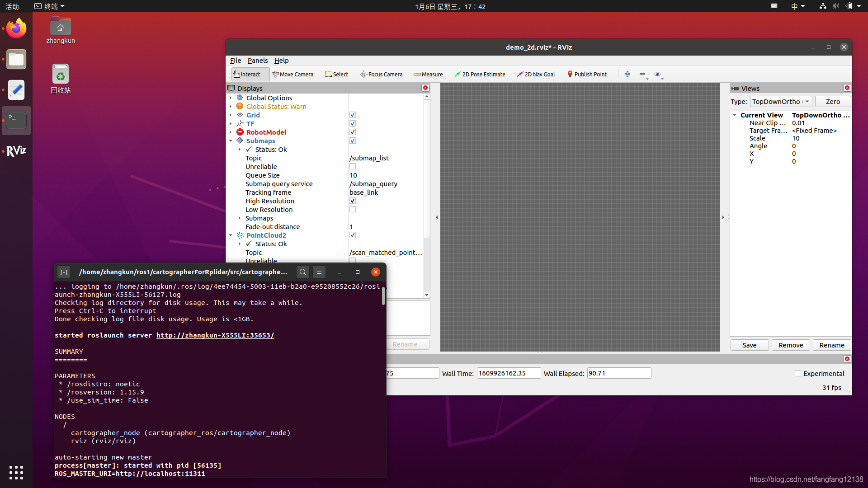868x488 pixels.
Task: Select Global Status: Warn item
Action: (276, 106)
